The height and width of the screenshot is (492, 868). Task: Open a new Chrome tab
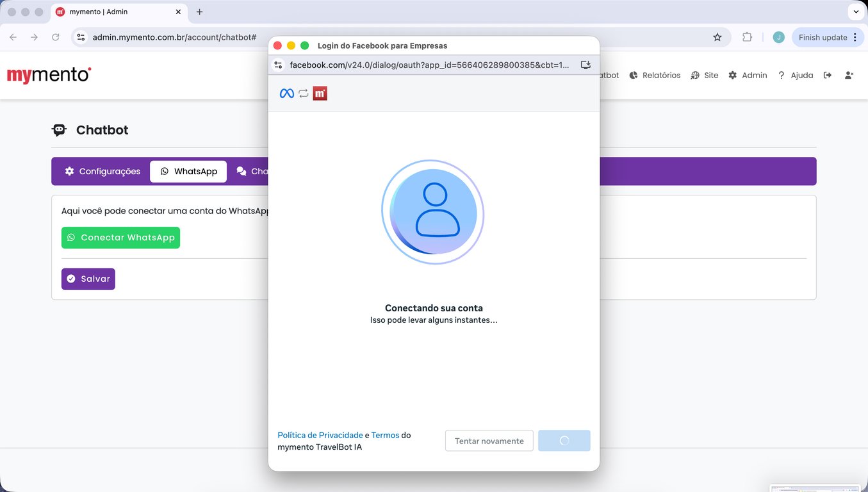199,12
